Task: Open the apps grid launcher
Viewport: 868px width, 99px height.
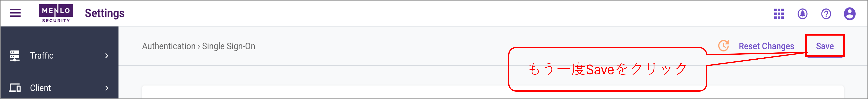Action: [x=779, y=14]
